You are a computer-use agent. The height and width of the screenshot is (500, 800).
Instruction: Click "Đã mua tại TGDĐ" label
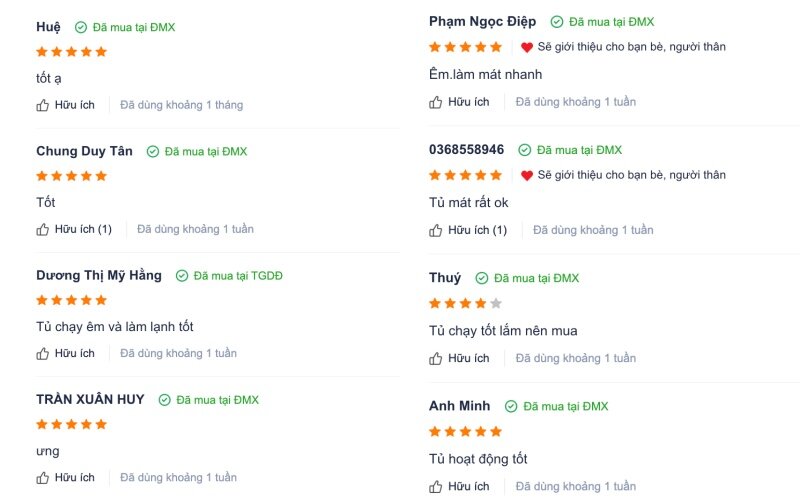pyautogui.click(x=238, y=276)
